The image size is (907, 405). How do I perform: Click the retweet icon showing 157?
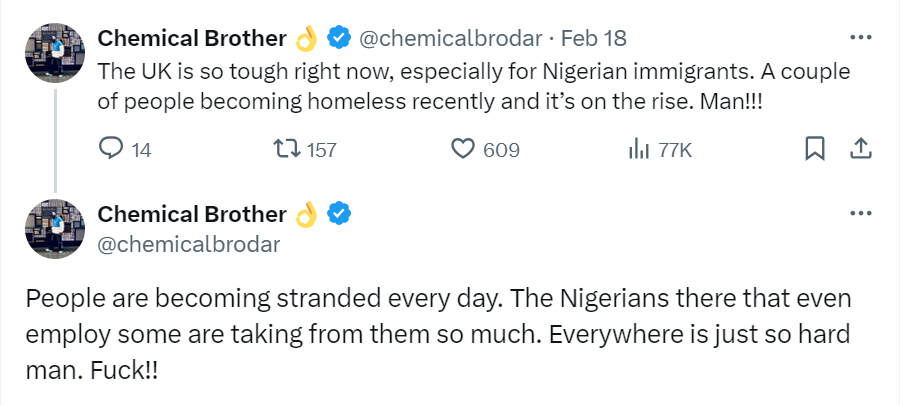[x=287, y=149]
